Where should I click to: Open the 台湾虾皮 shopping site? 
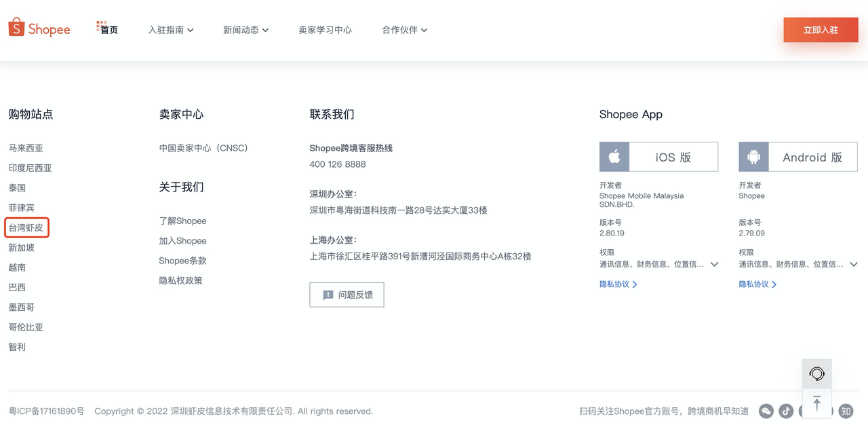pyautogui.click(x=26, y=227)
